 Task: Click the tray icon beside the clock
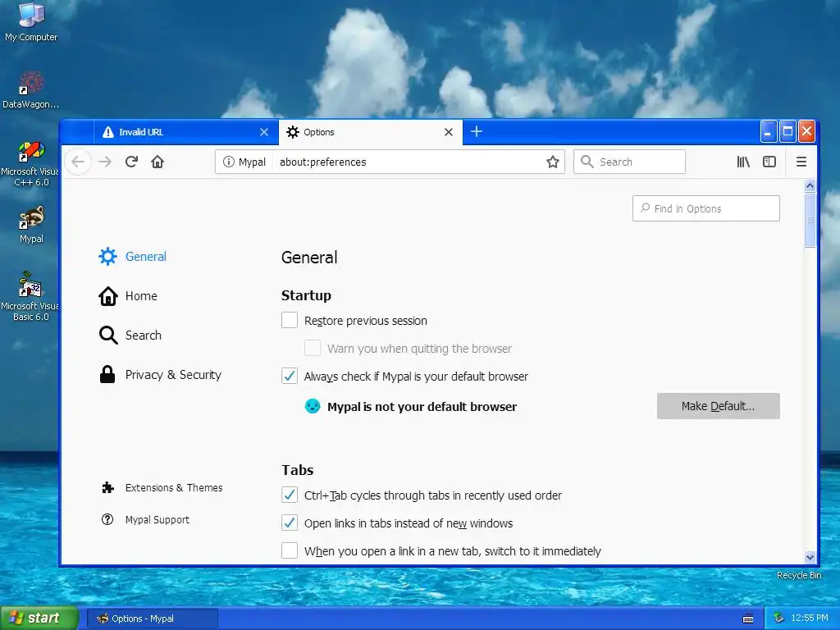tap(779, 619)
